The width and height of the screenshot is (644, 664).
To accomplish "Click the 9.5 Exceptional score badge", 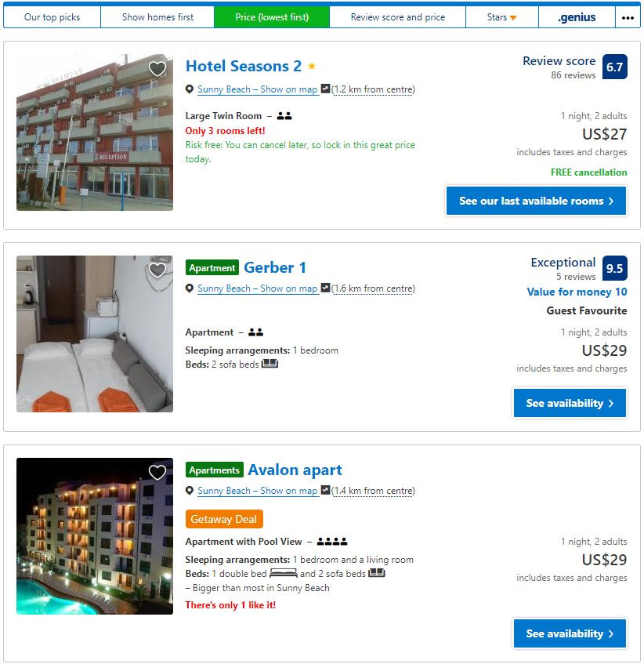I will click(x=614, y=268).
